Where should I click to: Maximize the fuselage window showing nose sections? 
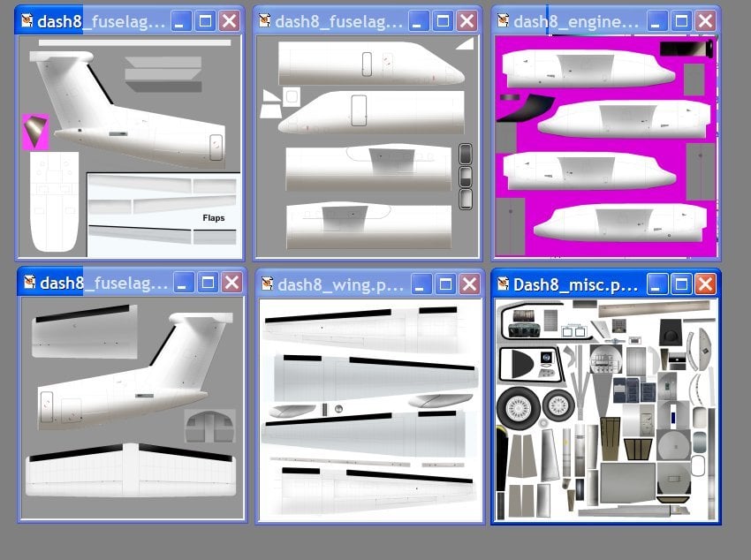pyautogui.click(x=443, y=21)
